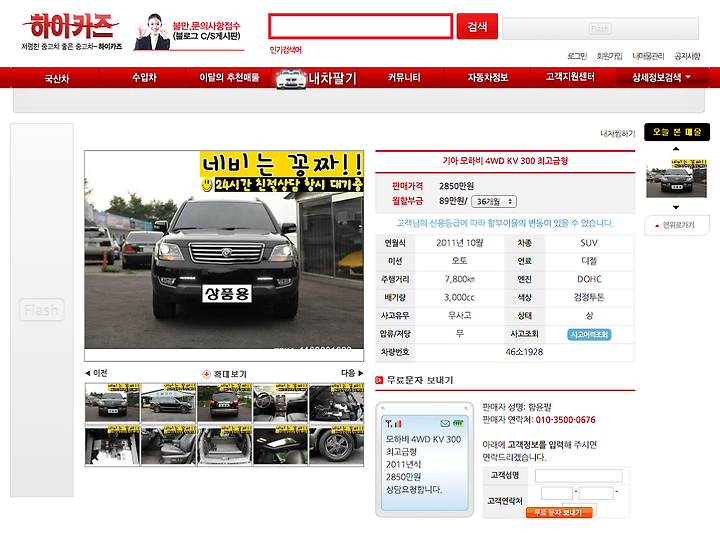Open the 자동차정보 menu

tap(488, 78)
